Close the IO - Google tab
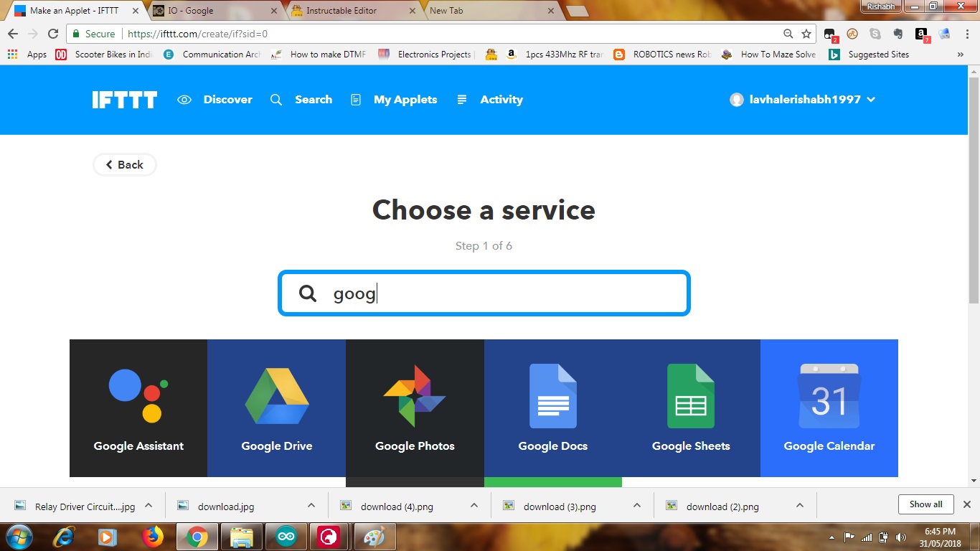The image size is (980, 551). pyautogui.click(x=274, y=11)
